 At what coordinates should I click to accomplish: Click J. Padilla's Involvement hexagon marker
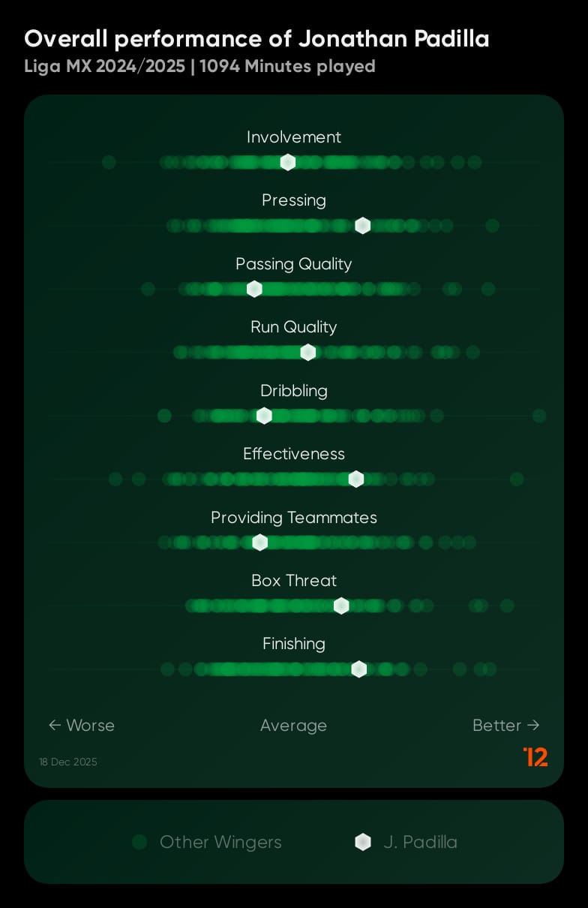(x=288, y=162)
